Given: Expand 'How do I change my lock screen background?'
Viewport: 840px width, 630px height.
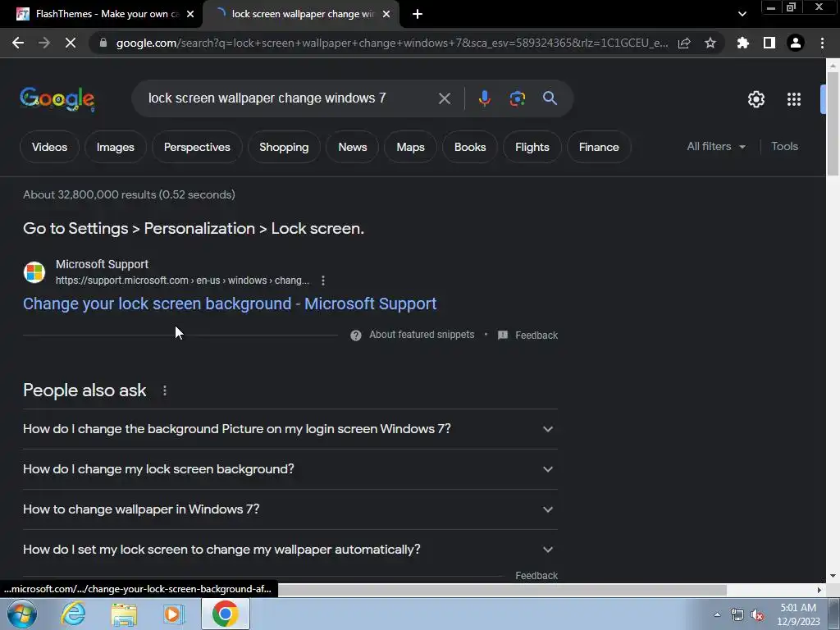Looking at the screenshot, I should pos(290,469).
